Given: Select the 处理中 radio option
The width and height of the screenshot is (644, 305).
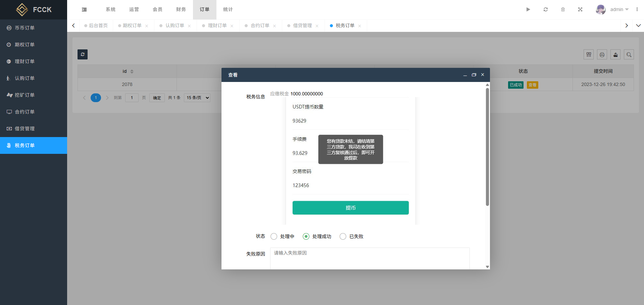Looking at the screenshot, I should [x=274, y=236].
